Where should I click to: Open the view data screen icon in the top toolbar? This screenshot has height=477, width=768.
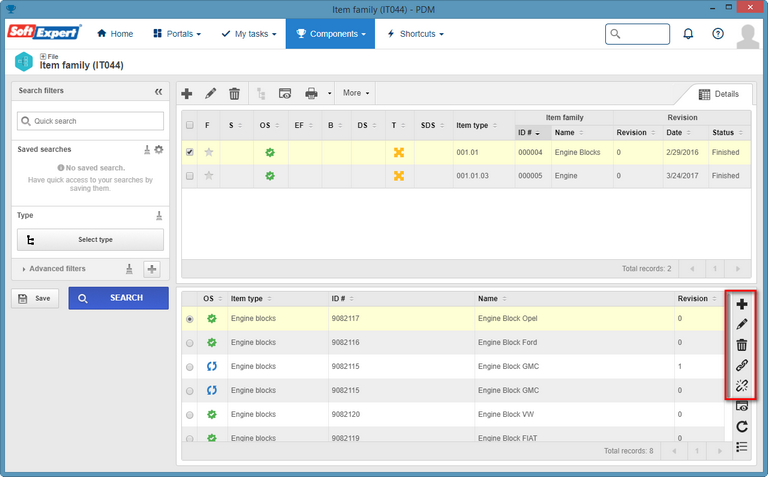[x=285, y=94]
